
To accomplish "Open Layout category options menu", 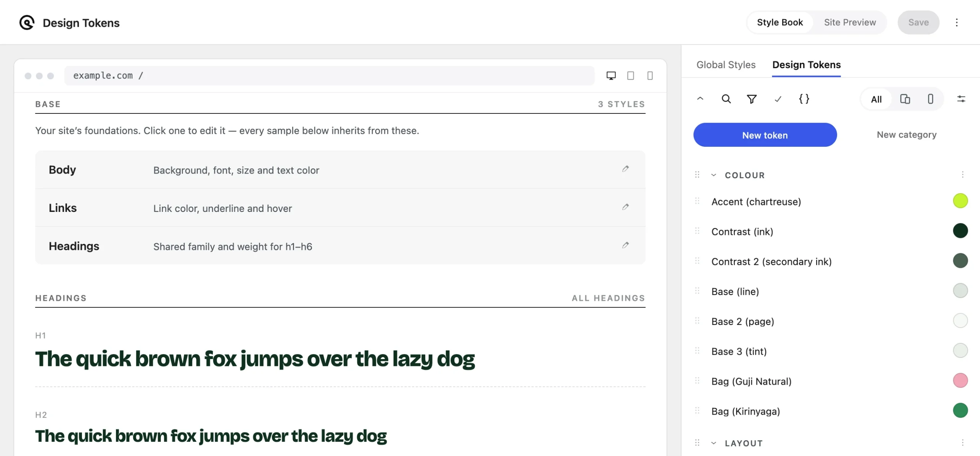I will 962,443.
